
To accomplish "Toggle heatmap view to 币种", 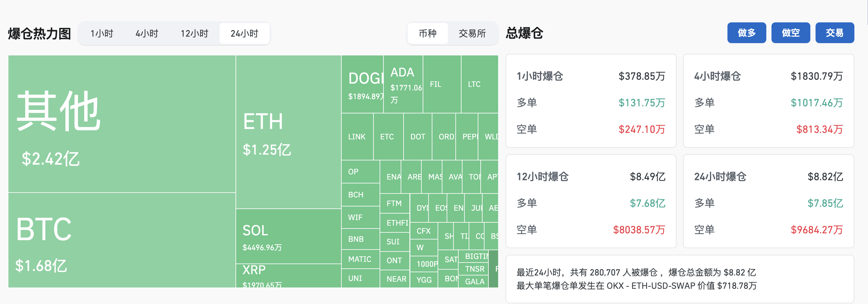I will point(427,33).
